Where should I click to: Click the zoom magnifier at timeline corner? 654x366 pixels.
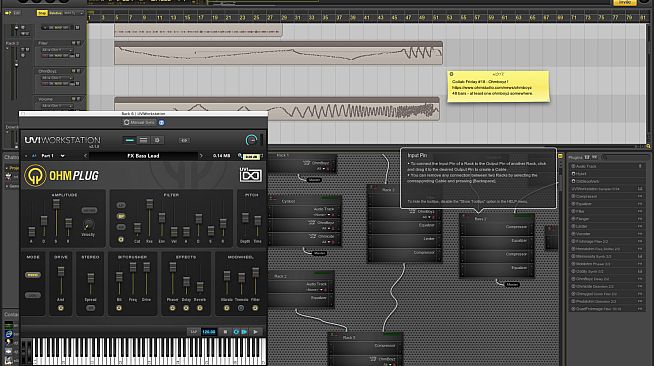pos(648,146)
